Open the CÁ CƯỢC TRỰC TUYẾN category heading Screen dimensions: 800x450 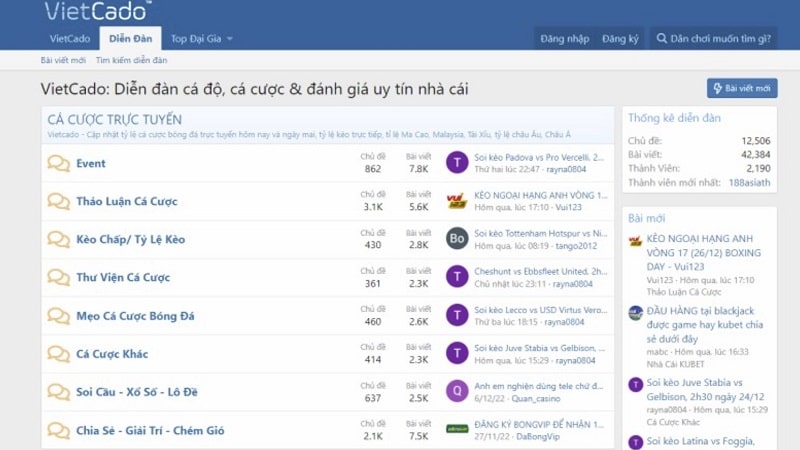point(114,119)
